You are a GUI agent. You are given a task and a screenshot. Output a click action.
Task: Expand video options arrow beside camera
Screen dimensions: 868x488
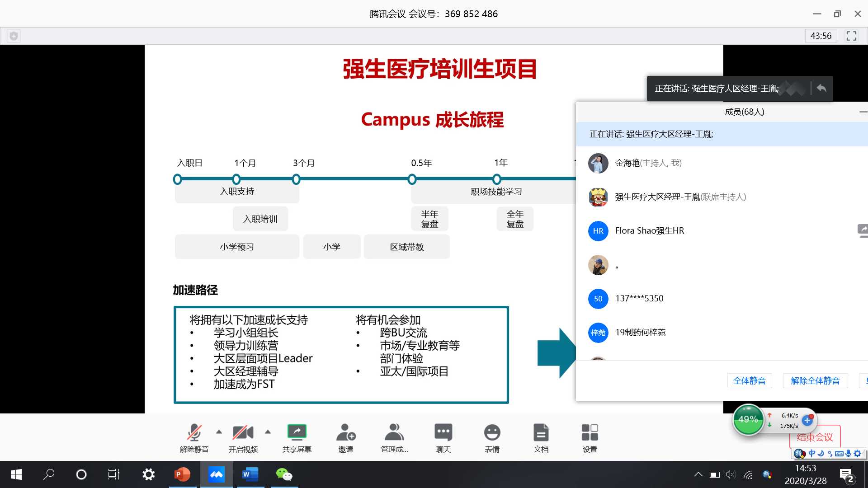click(268, 432)
